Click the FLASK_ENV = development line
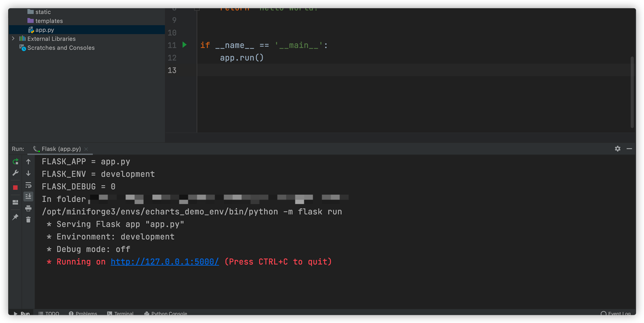 [x=98, y=174]
